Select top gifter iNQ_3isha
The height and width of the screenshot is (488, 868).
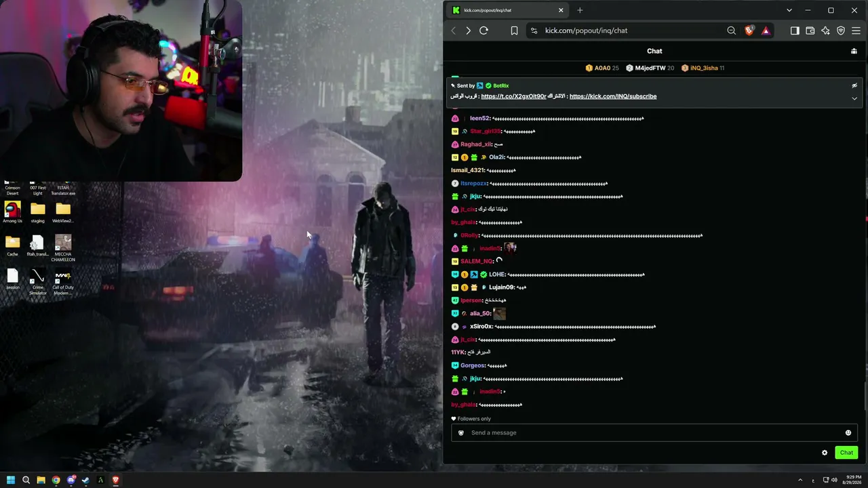pyautogui.click(x=703, y=68)
